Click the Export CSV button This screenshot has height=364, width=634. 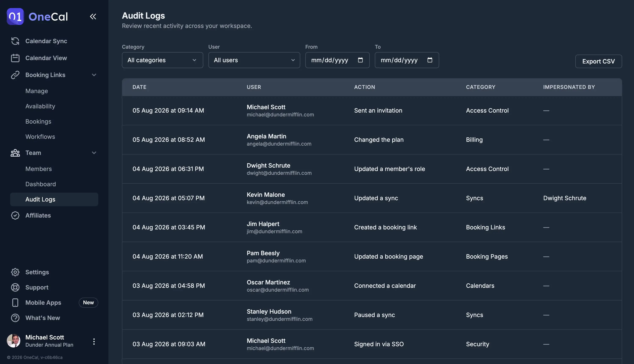tap(598, 61)
